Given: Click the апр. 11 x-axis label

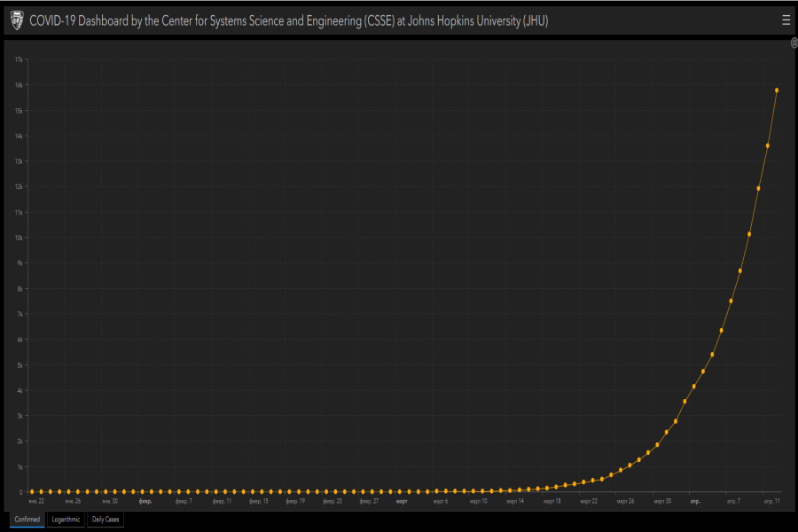Looking at the screenshot, I should [x=771, y=501].
